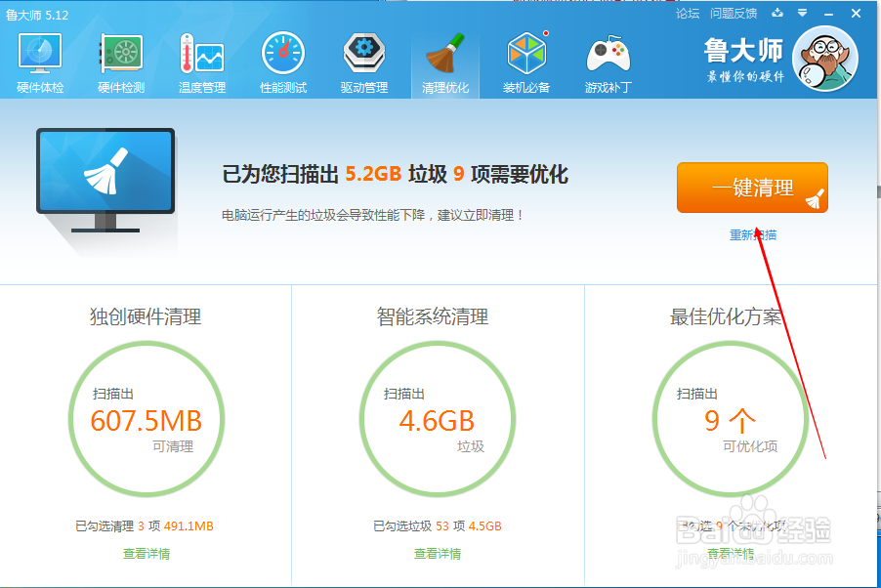The height and width of the screenshot is (588, 881).
Task: Open the 装机必备 essential software cube icon
Action: tap(525, 63)
